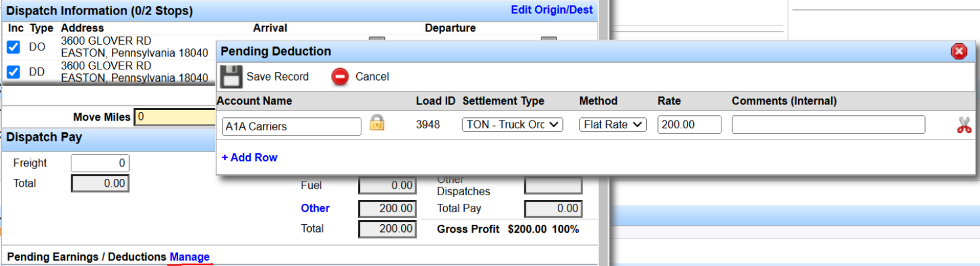Click the floppy disk Save Record icon
The width and height of the screenshot is (980, 266).
pyautogui.click(x=231, y=77)
